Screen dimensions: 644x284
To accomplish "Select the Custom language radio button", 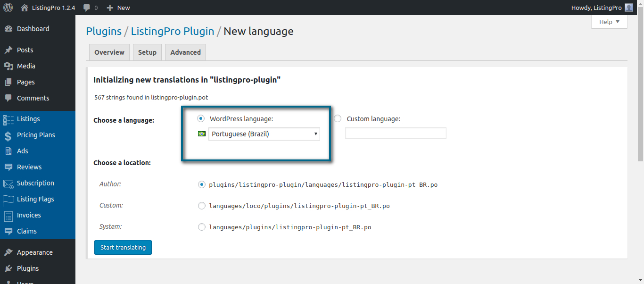I will (x=338, y=118).
